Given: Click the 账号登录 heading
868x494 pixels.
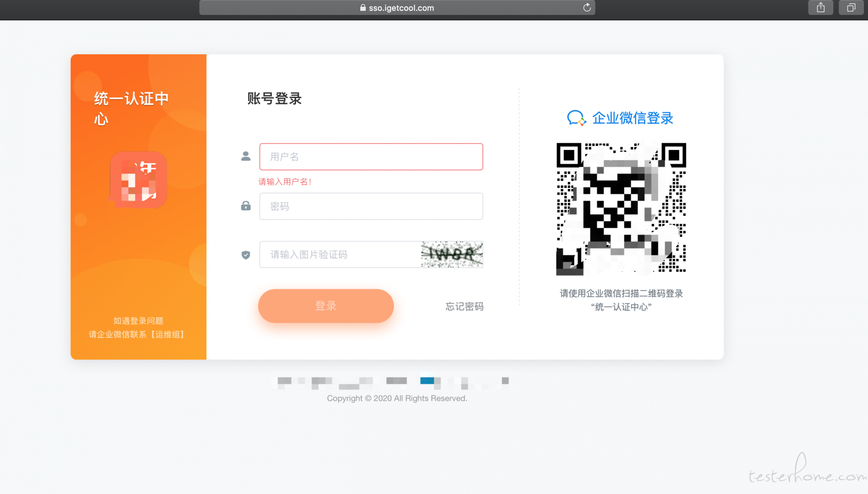Looking at the screenshot, I should [x=274, y=99].
